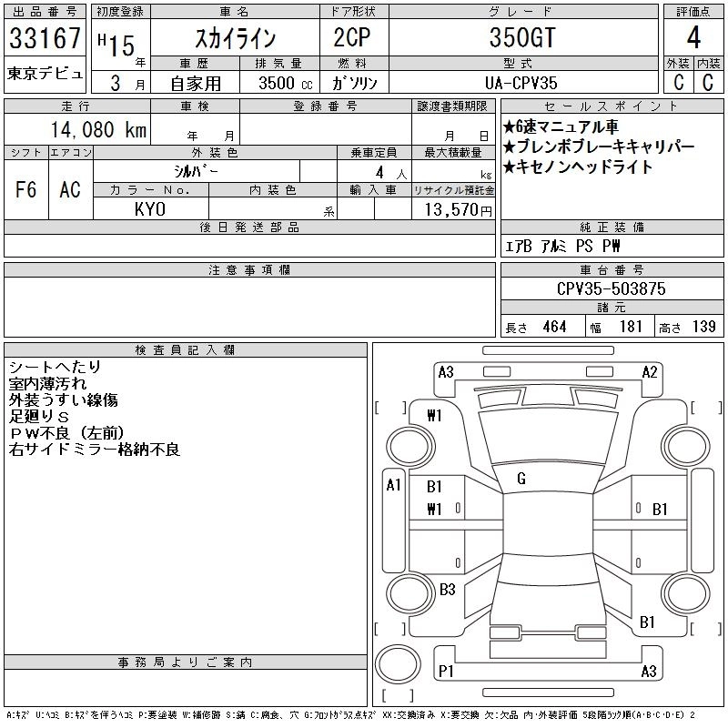Click mileage value 14,080 km
728x728 pixels.
(98, 130)
